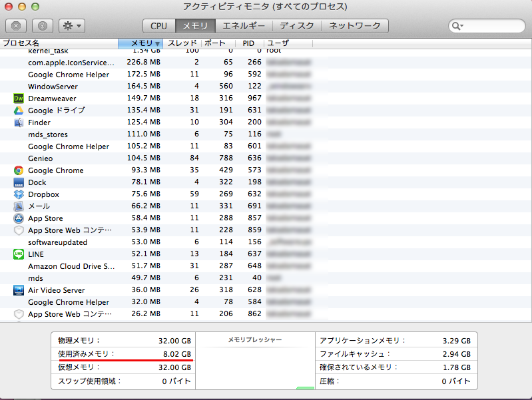532x400 pixels.
Task: Click the メール app icon
Action: tap(19, 206)
